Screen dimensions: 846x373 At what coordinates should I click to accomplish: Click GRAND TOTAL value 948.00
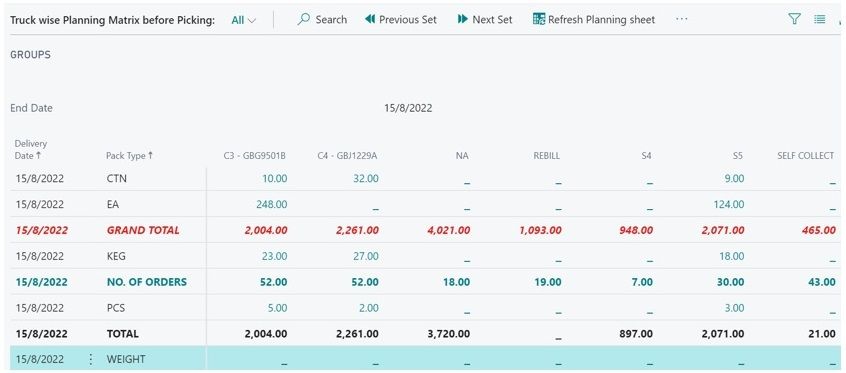637,230
